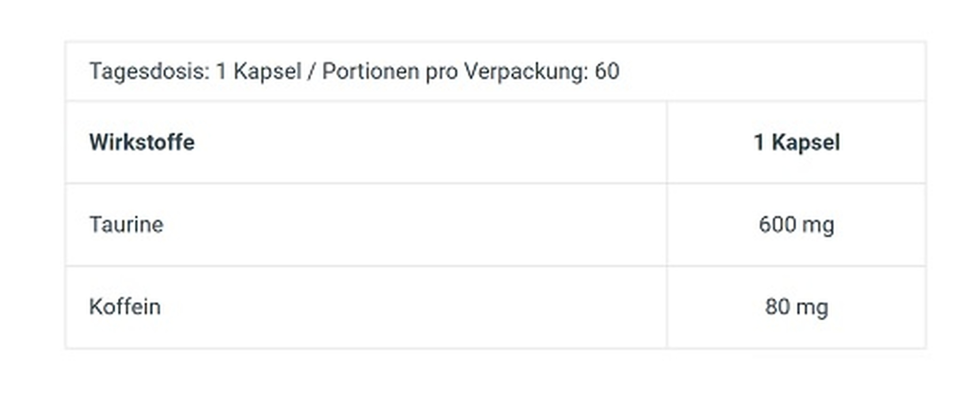Click the digit 1 in bold header
The height and width of the screenshot is (408, 980).
pos(759,142)
